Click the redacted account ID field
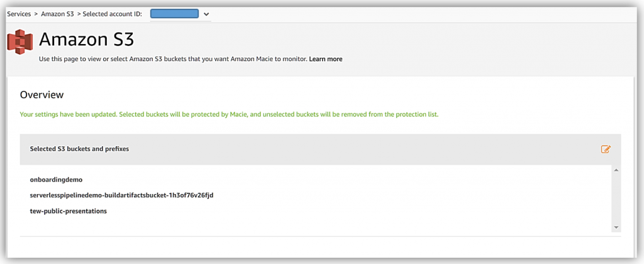The height and width of the screenshot is (264, 644). click(174, 13)
